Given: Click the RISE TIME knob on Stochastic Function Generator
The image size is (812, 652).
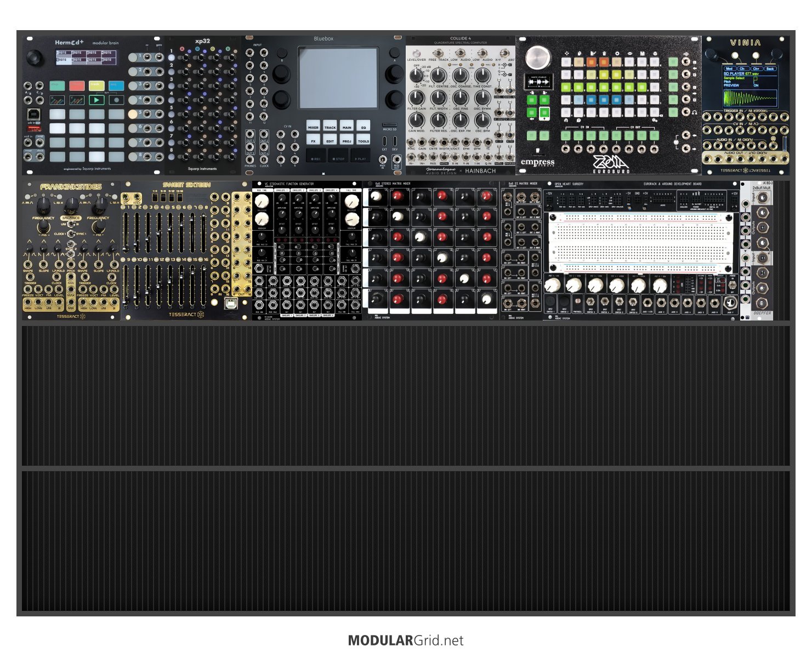Looking at the screenshot, I should [261, 201].
